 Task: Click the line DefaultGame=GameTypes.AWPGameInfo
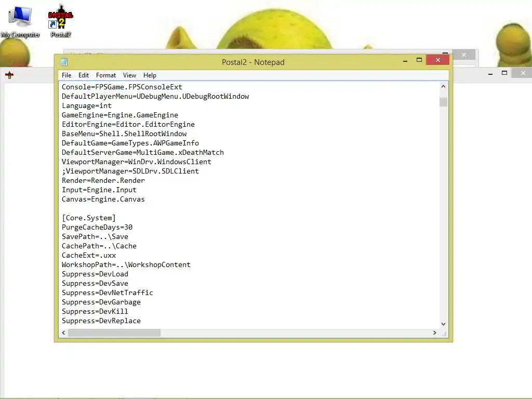[x=130, y=143]
